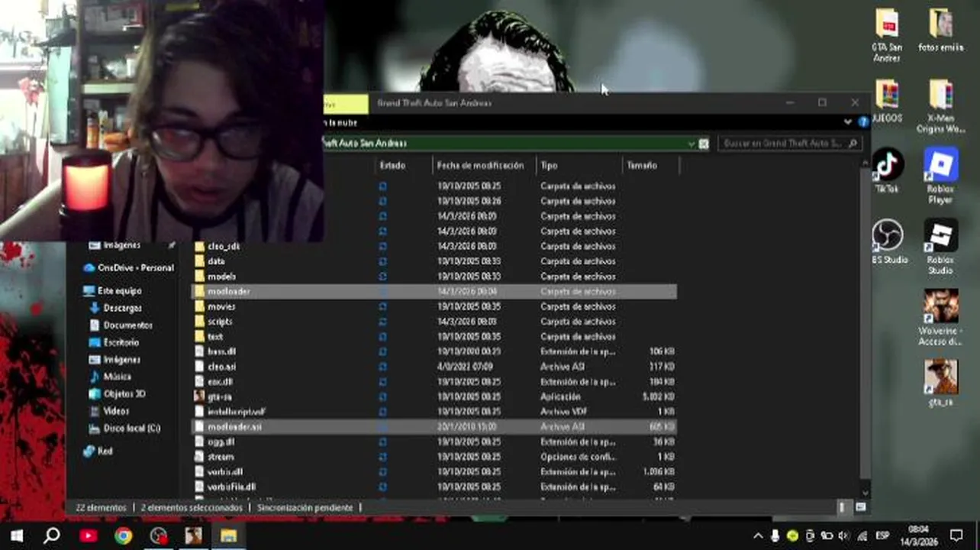980x550 pixels.
Task: Select the vorbisFile.dll file
Action: click(231, 487)
